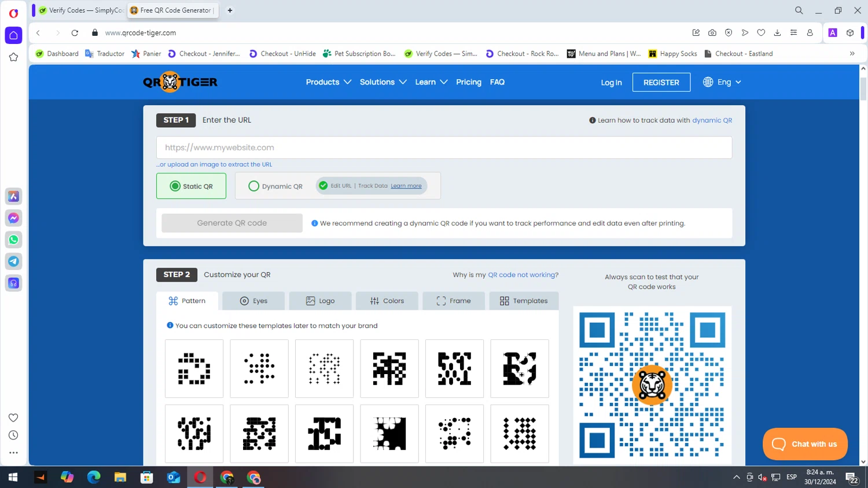Reload the current page
The height and width of the screenshot is (488, 868).
coord(75,33)
